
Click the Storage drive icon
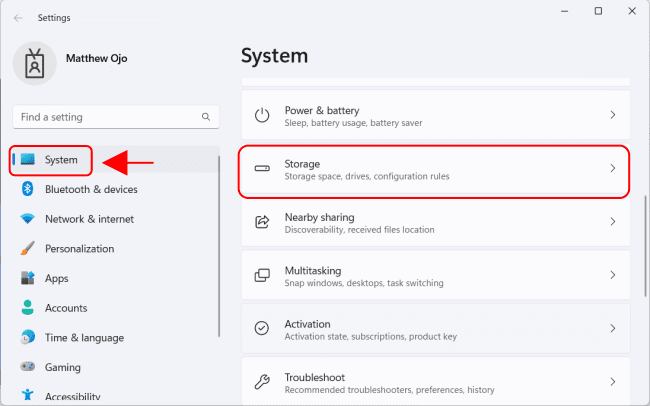coord(262,168)
